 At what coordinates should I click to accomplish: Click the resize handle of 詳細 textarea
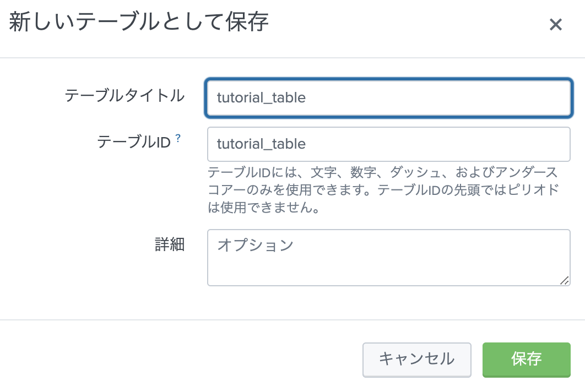[564, 280]
